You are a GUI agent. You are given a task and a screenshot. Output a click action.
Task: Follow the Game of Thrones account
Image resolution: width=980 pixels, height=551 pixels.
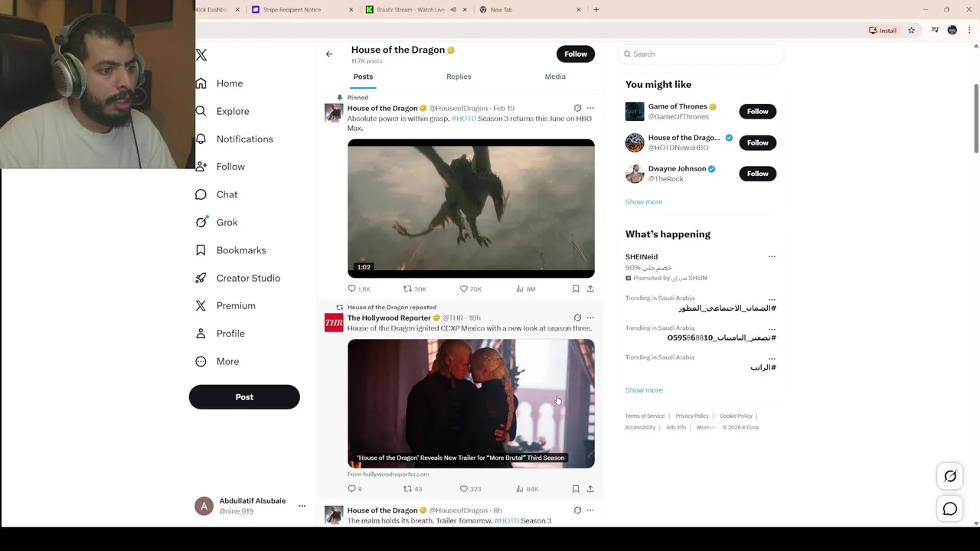[758, 111]
